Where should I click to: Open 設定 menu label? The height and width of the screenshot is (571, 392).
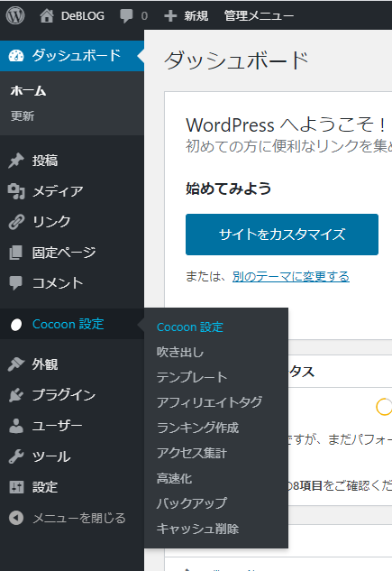click(45, 487)
